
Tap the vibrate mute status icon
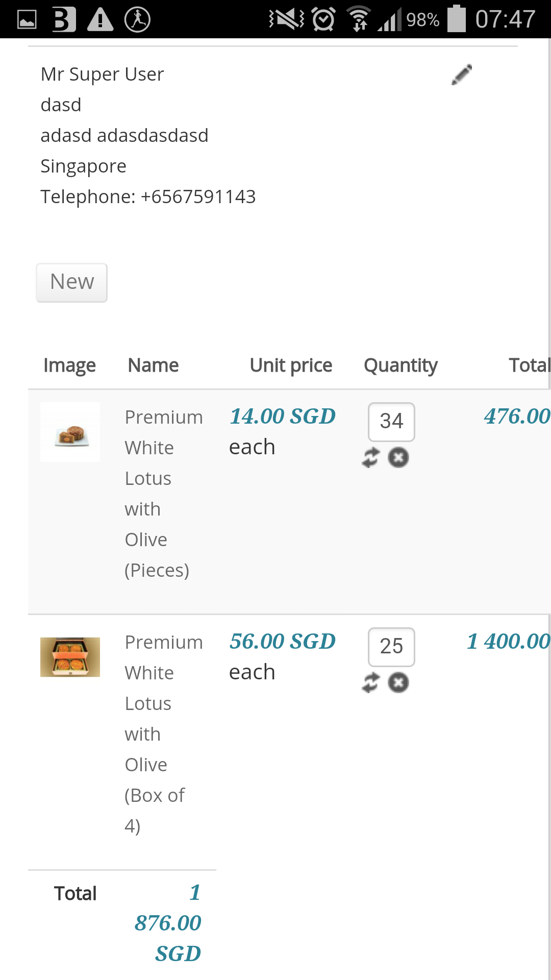click(286, 19)
